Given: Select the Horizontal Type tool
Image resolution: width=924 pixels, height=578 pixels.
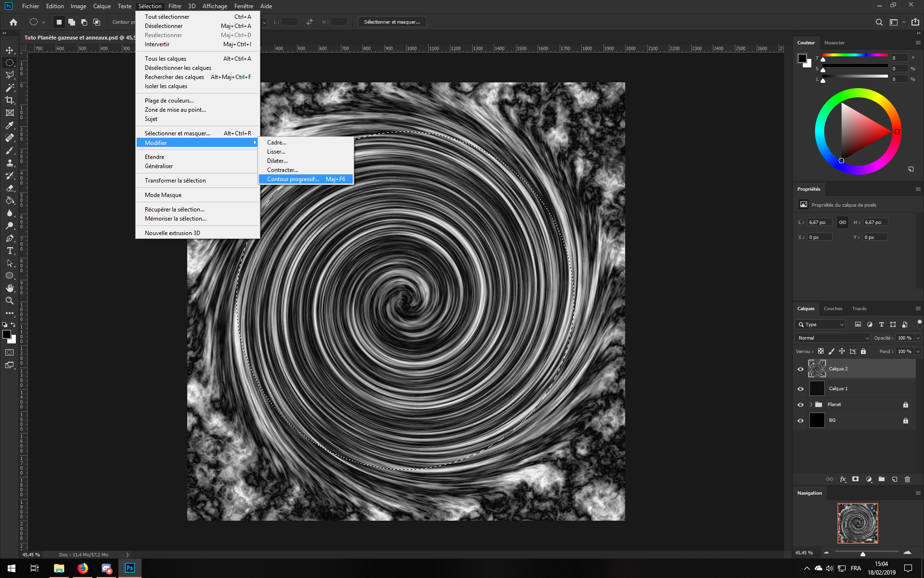Looking at the screenshot, I should pos(10,250).
